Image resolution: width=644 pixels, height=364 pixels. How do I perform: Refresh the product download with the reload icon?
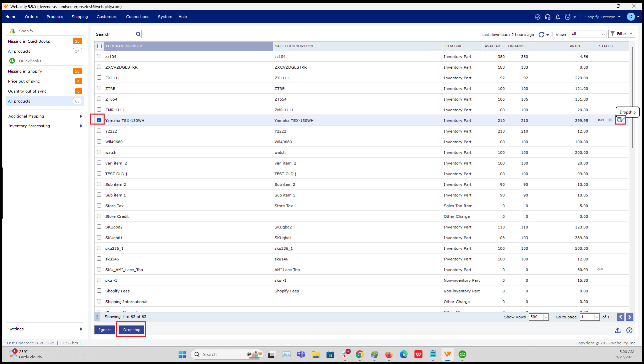point(541,34)
